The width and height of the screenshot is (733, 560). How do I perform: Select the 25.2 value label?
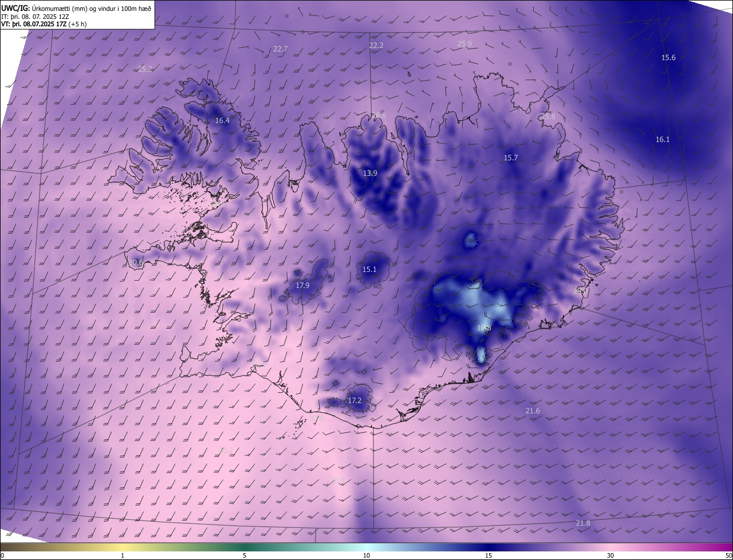pyautogui.click(x=145, y=69)
